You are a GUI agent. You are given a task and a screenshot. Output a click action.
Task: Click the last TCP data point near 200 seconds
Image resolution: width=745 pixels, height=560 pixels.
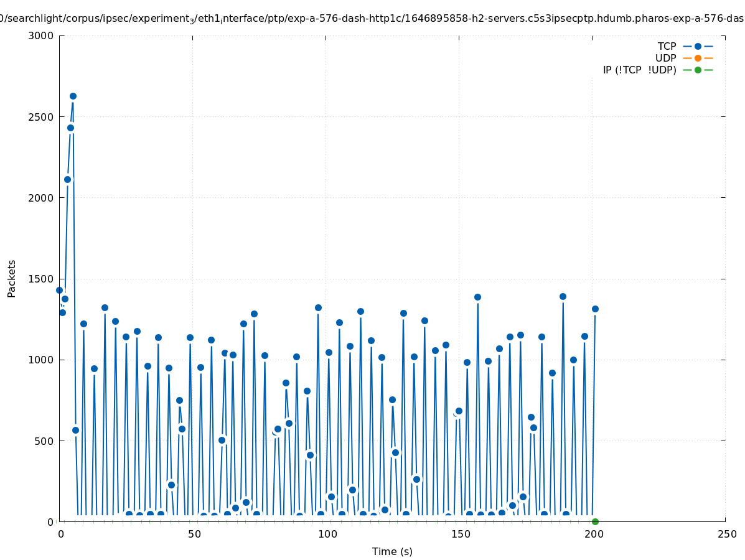click(595, 309)
